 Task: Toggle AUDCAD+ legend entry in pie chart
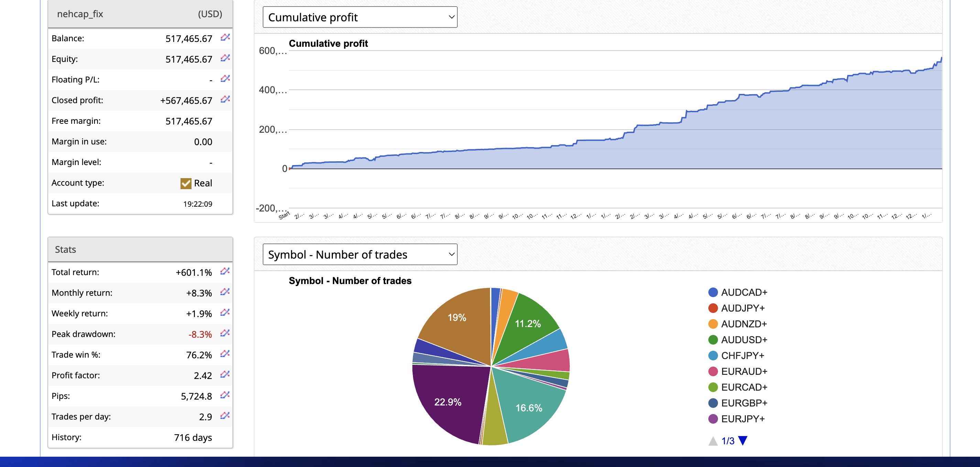tap(744, 292)
